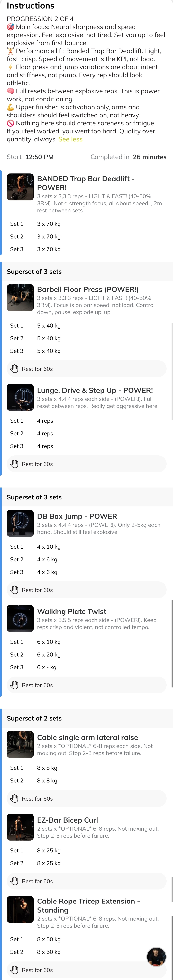The image size is (173, 980).
Task: Open Walking Plate Twist thumbnail
Action: point(20,618)
